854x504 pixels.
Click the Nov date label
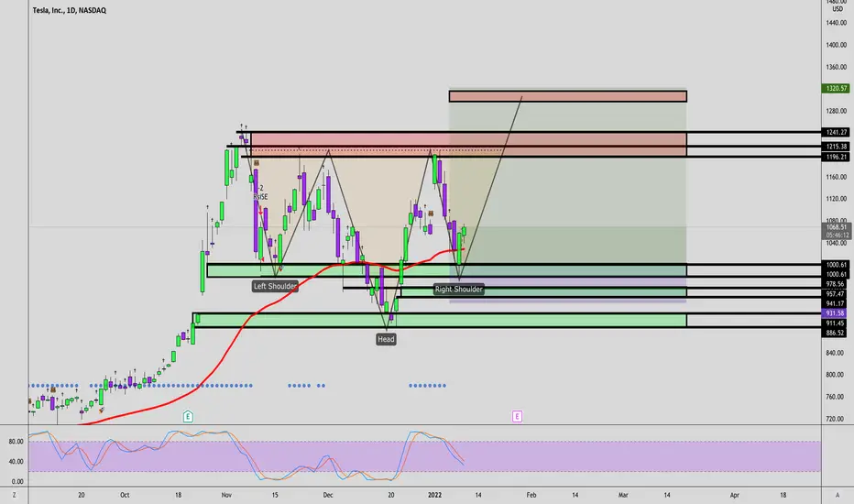click(x=226, y=495)
